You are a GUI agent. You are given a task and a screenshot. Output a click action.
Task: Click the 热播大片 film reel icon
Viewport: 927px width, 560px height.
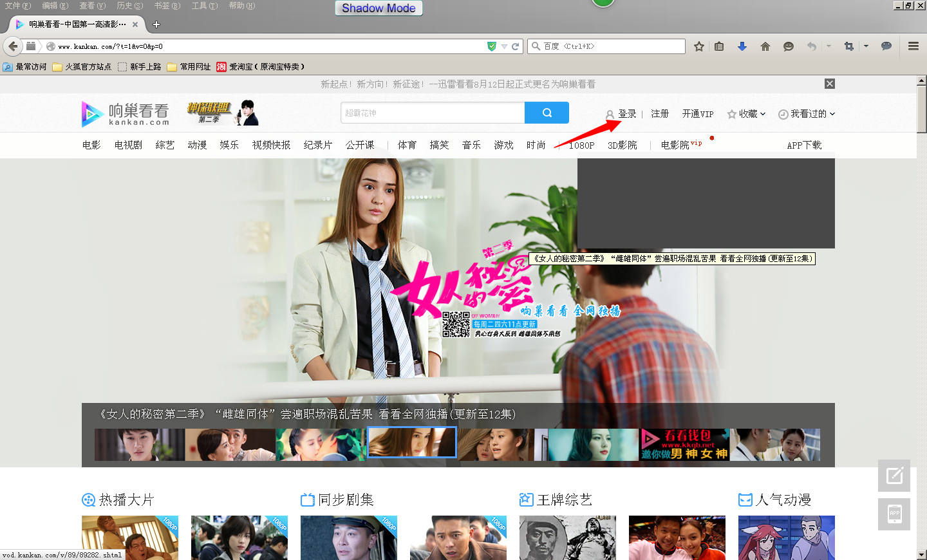[88, 499]
